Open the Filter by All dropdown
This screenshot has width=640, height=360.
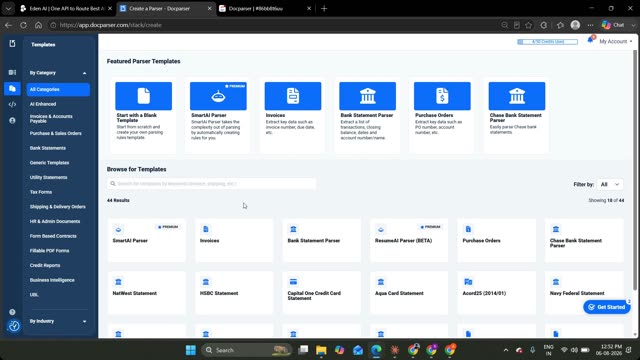(x=610, y=184)
